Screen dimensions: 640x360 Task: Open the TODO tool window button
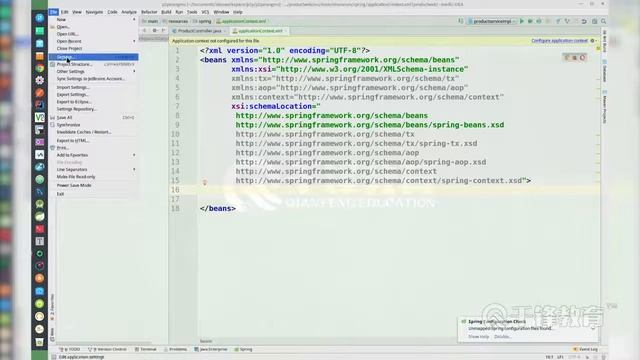click(70, 349)
